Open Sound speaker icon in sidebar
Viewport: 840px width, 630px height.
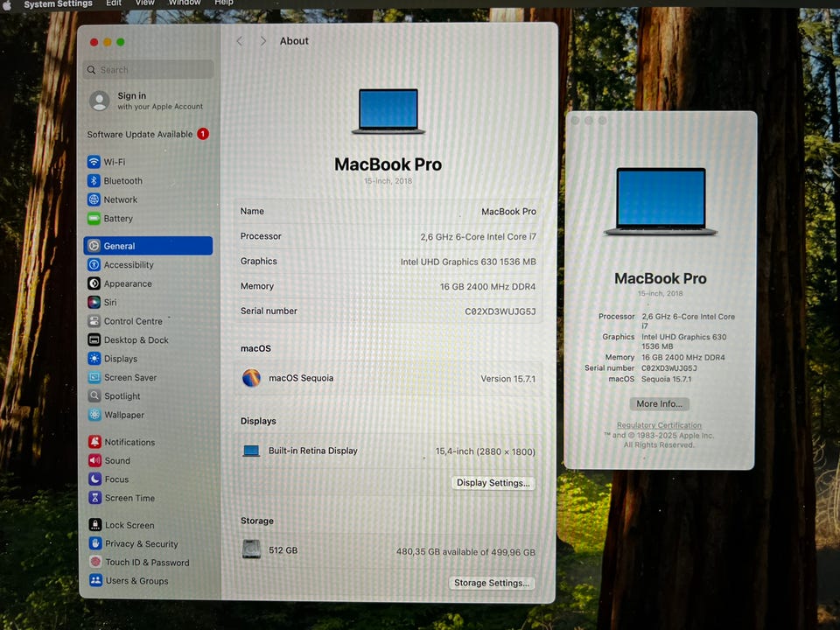[94, 460]
